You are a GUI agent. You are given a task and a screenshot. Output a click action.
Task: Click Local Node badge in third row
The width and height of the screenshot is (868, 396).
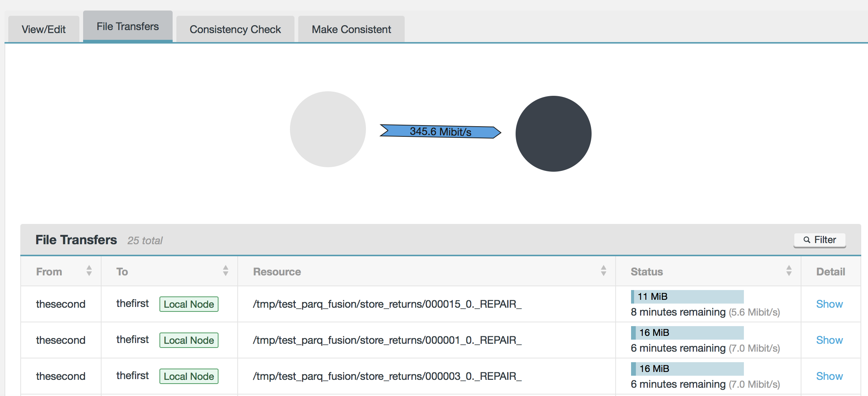(189, 376)
